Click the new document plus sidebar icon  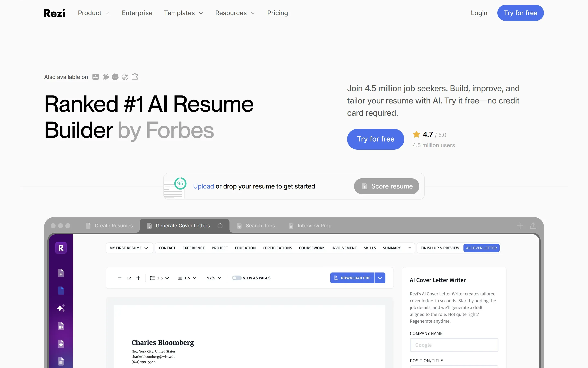pos(61,273)
